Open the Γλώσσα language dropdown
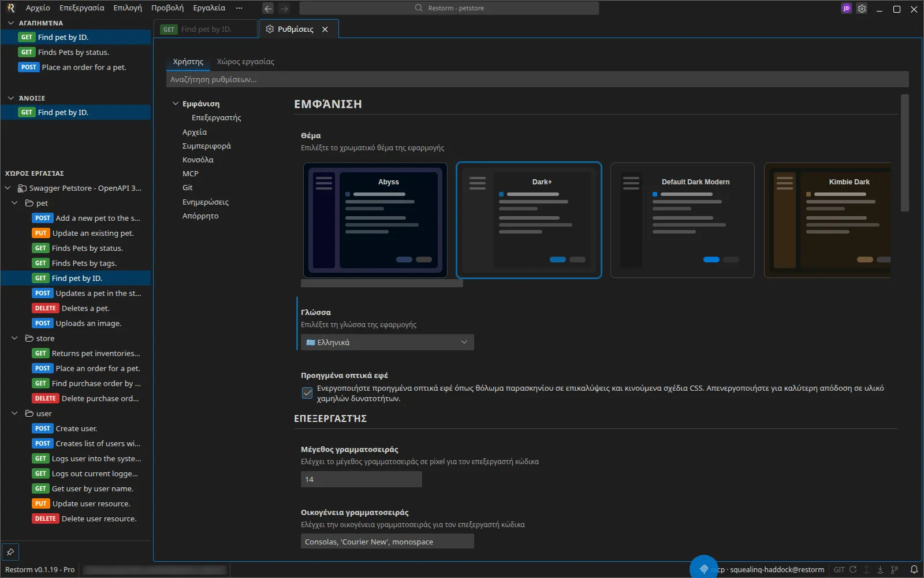The width and height of the screenshot is (924, 578). [388, 342]
